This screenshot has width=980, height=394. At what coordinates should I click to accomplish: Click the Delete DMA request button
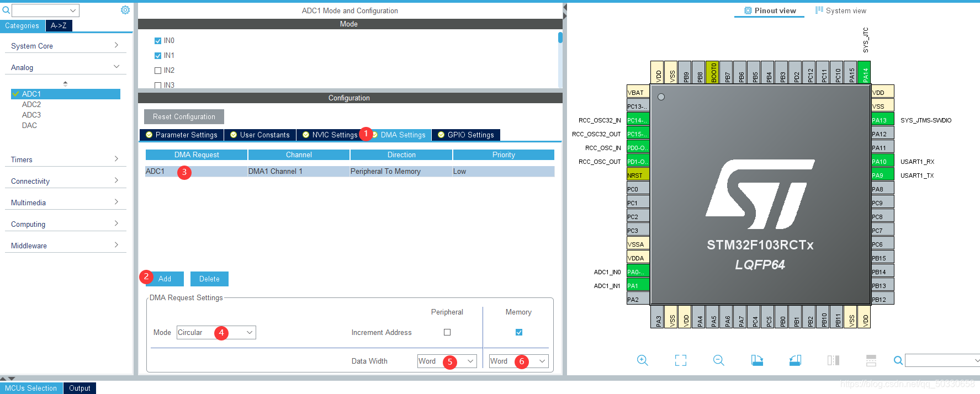(209, 279)
